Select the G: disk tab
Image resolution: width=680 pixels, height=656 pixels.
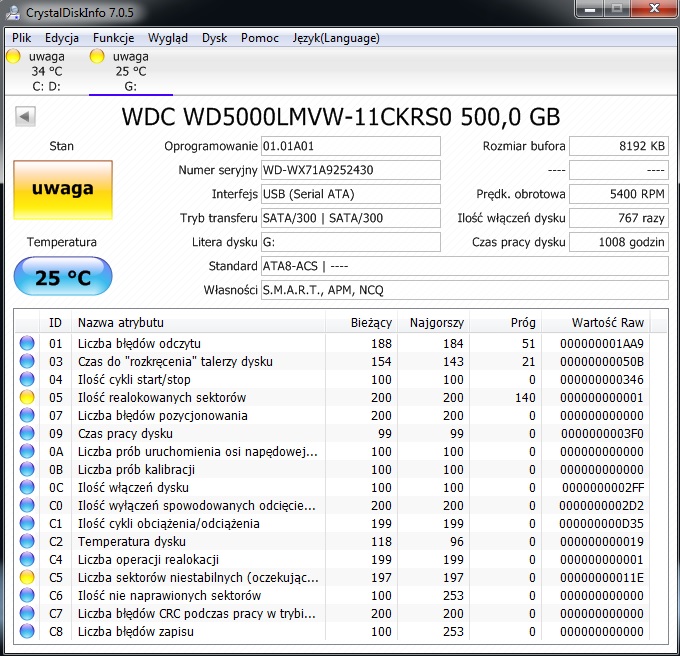click(131, 72)
